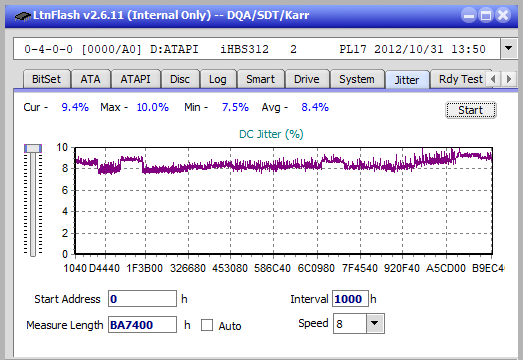523x360 pixels.
Task: Open the Speed dropdown
Action: (375, 323)
